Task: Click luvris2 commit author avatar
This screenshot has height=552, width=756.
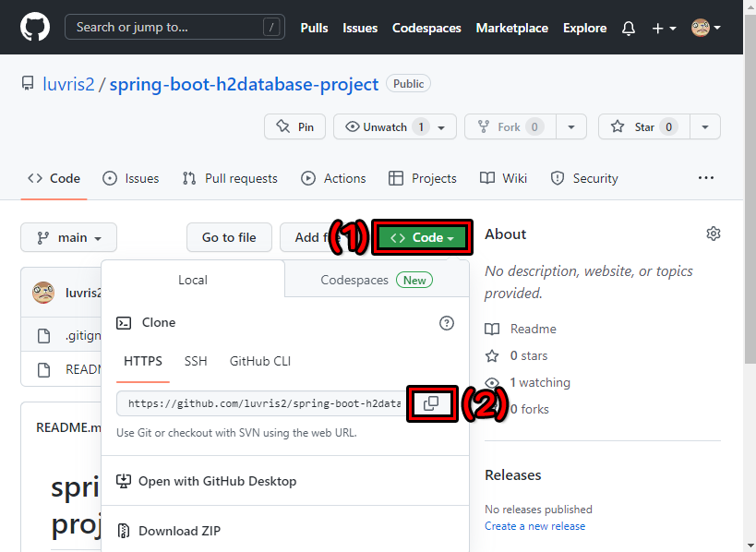Action: 43,293
